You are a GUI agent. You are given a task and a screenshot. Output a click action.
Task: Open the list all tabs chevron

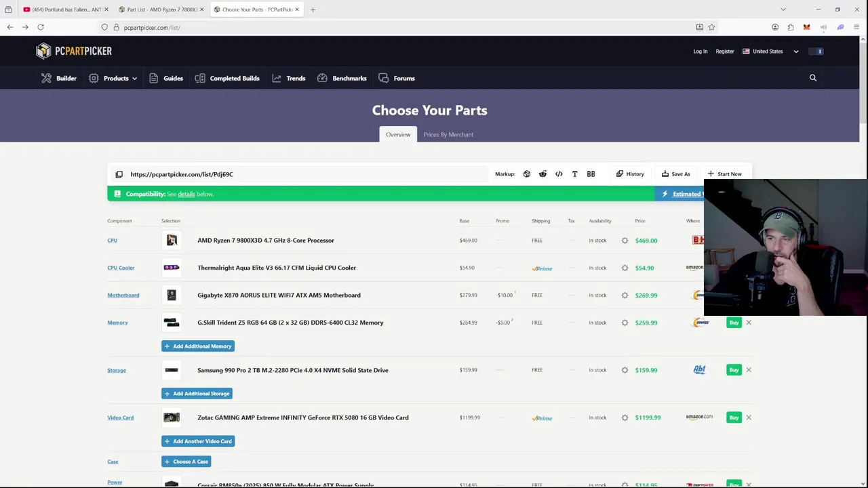click(783, 9)
